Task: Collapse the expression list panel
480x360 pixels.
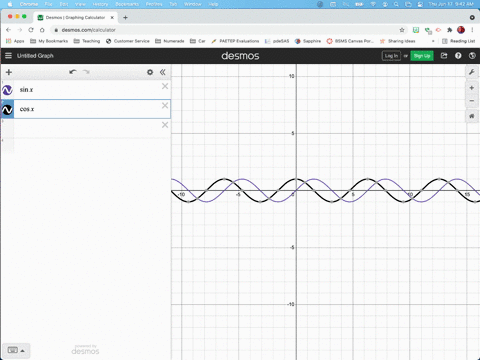Action: point(163,72)
